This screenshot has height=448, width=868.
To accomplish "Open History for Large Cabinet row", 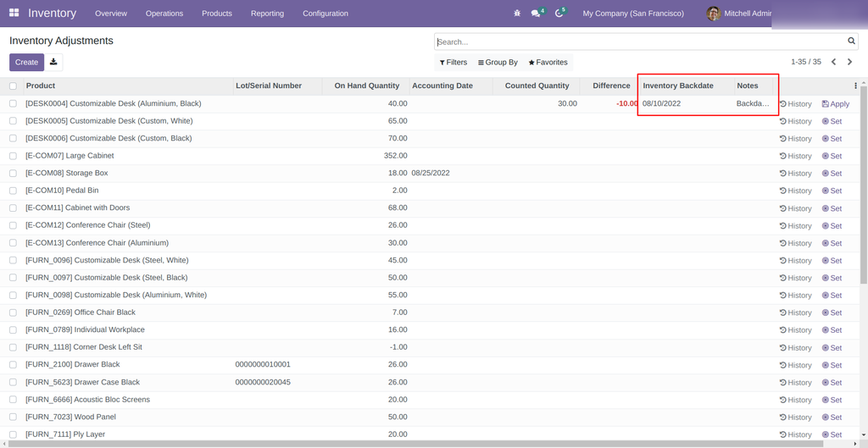I will coord(795,156).
